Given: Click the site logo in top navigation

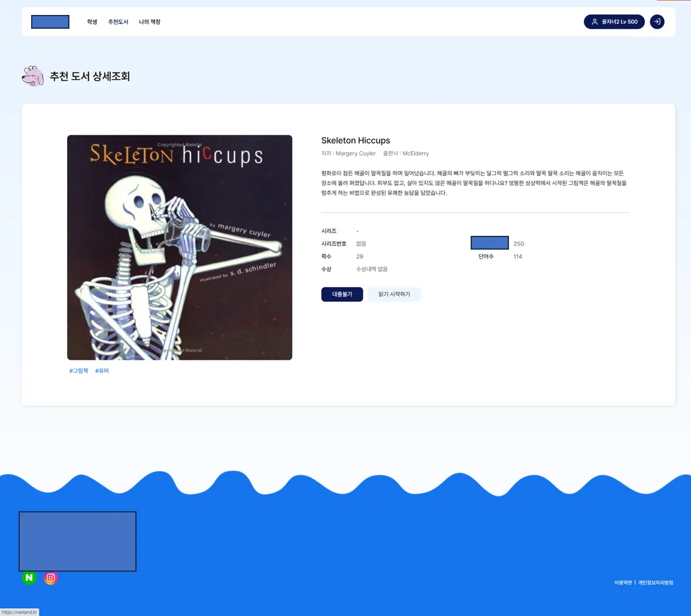Looking at the screenshot, I should (50, 22).
